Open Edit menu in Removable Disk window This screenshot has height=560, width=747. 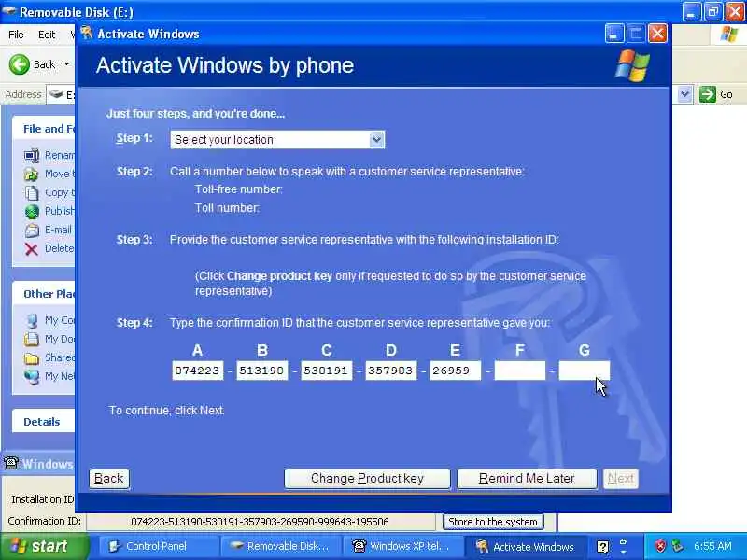(x=47, y=35)
